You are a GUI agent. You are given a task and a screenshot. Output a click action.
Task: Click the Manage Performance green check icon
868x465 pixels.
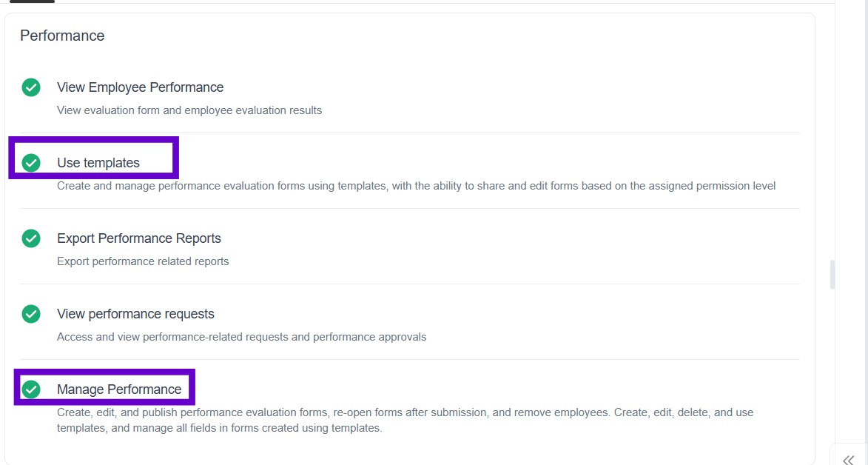click(x=31, y=389)
